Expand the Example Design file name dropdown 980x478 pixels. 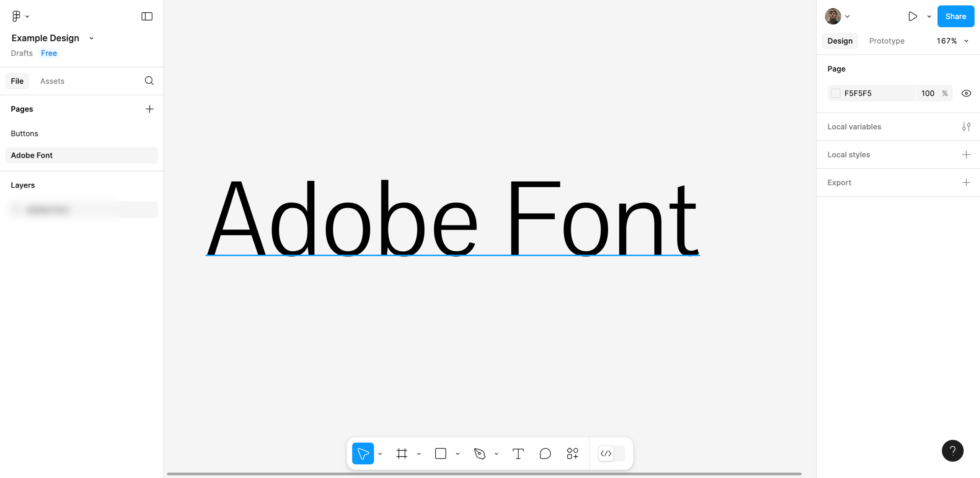[91, 38]
